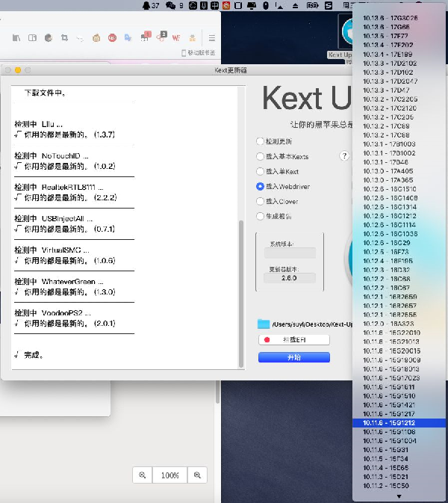The height and width of the screenshot is (503, 448).
Task: Click the zoom in magnifier icon
Action: pos(197,475)
